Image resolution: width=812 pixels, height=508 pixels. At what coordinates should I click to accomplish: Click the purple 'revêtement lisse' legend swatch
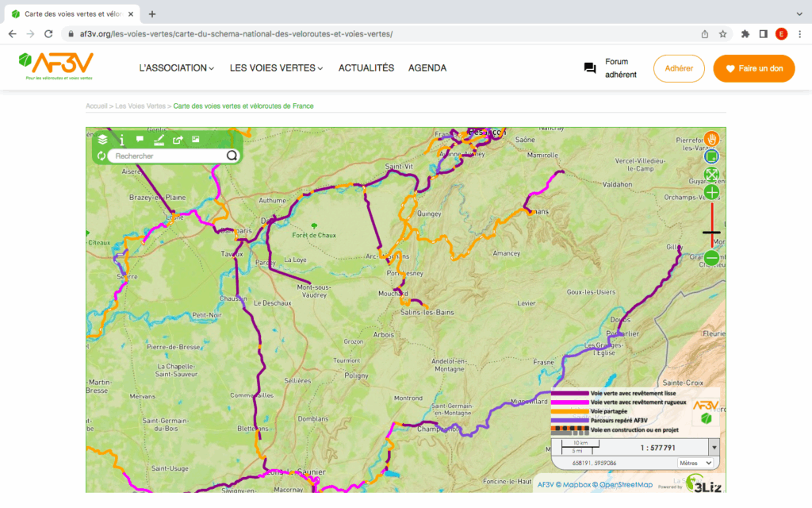click(x=569, y=394)
